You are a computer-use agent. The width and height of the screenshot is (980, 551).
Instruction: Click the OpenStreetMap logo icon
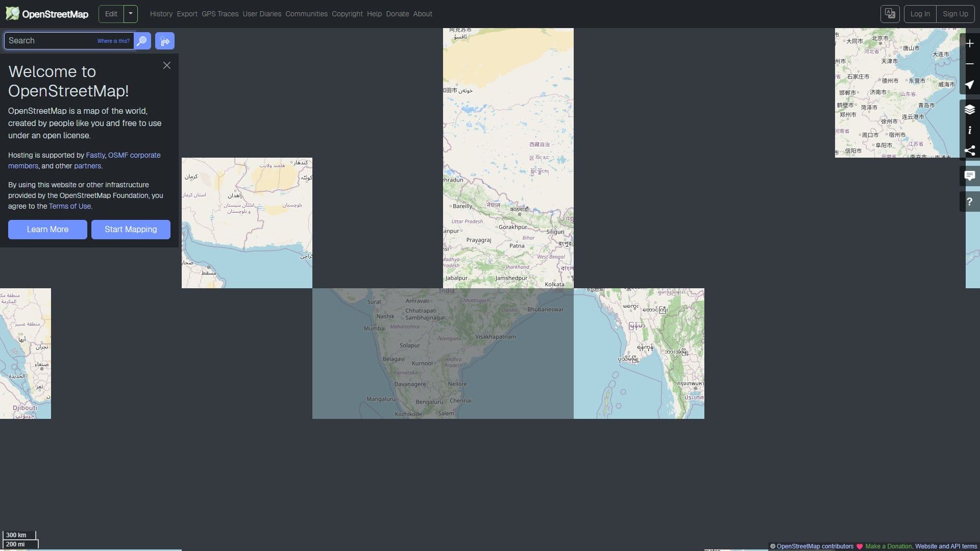[x=12, y=14]
